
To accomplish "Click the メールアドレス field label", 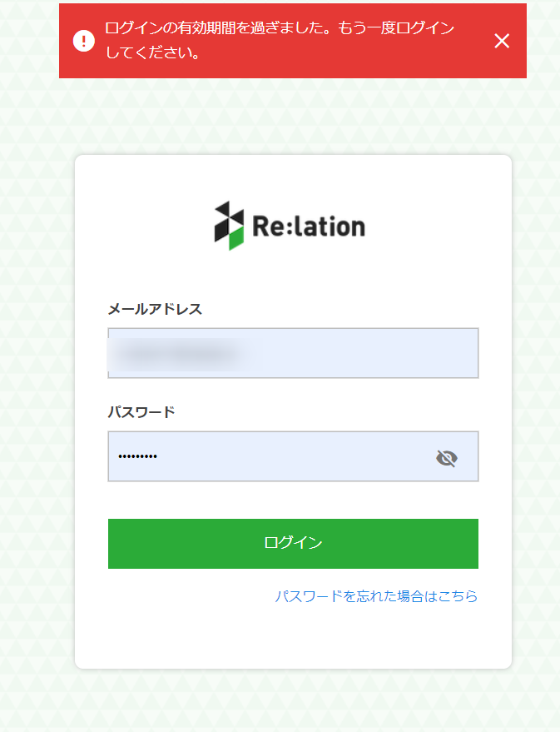I will (155, 309).
